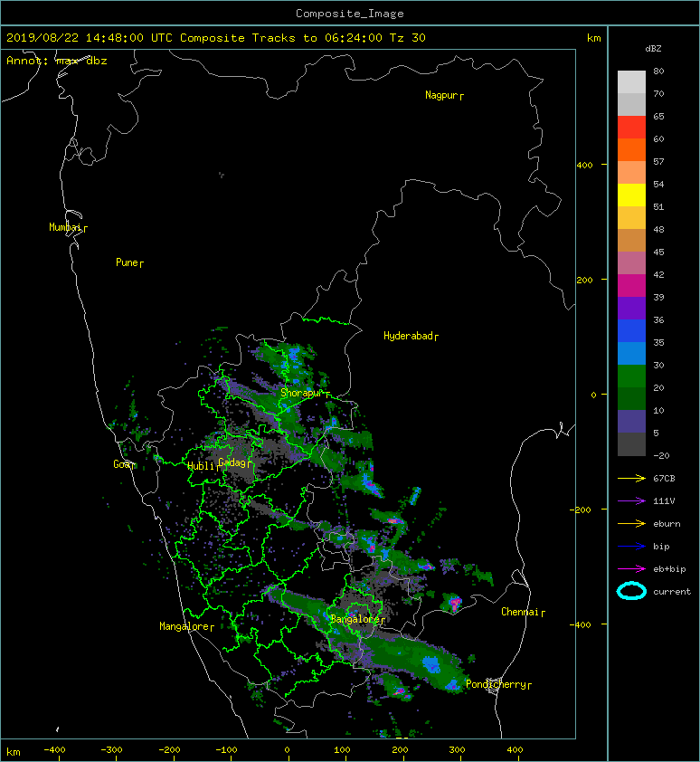Pick the yellow 51 dBZ color swatch
This screenshot has height=762, width=700.
[x=631, y=195]
